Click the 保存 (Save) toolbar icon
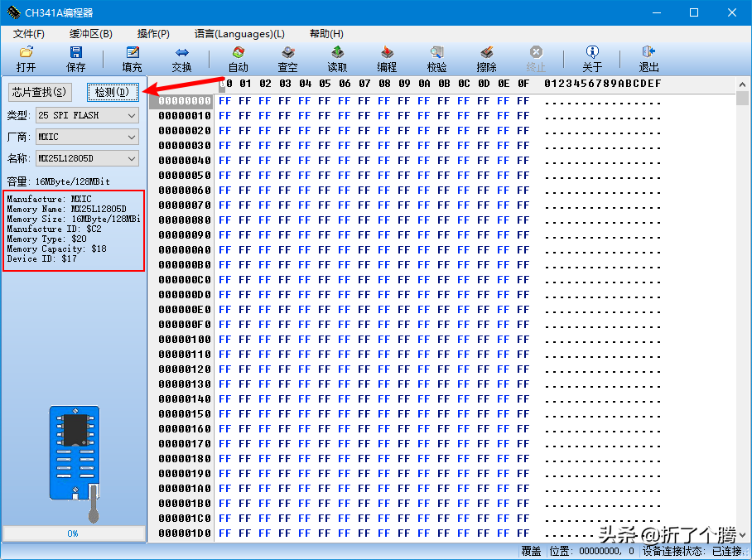752x560 pixels. [x=75, y=52]
